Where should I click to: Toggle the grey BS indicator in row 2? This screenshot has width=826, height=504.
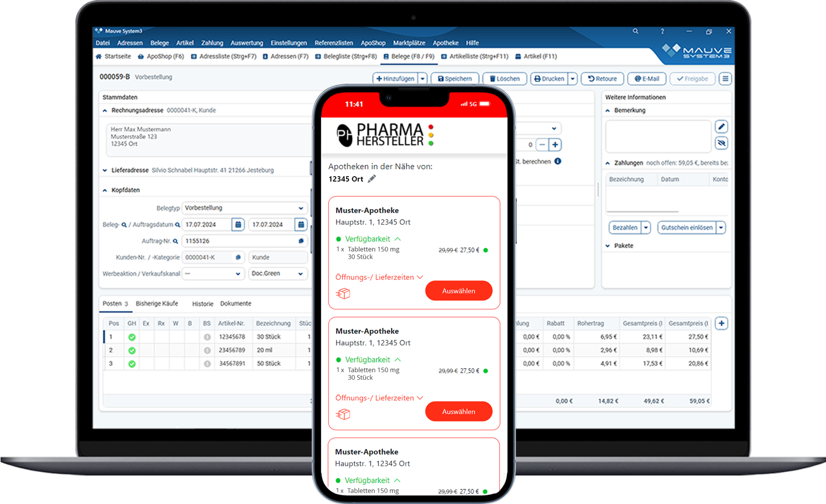[207, 350]
